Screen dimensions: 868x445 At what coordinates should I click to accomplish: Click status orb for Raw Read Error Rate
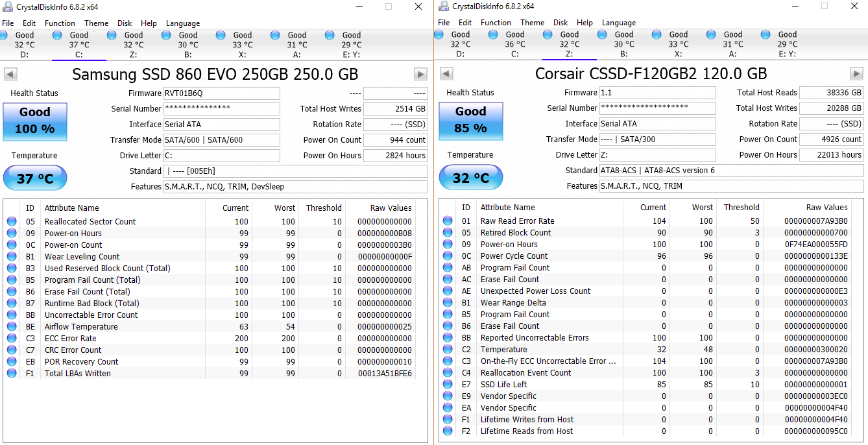(448, 221)
